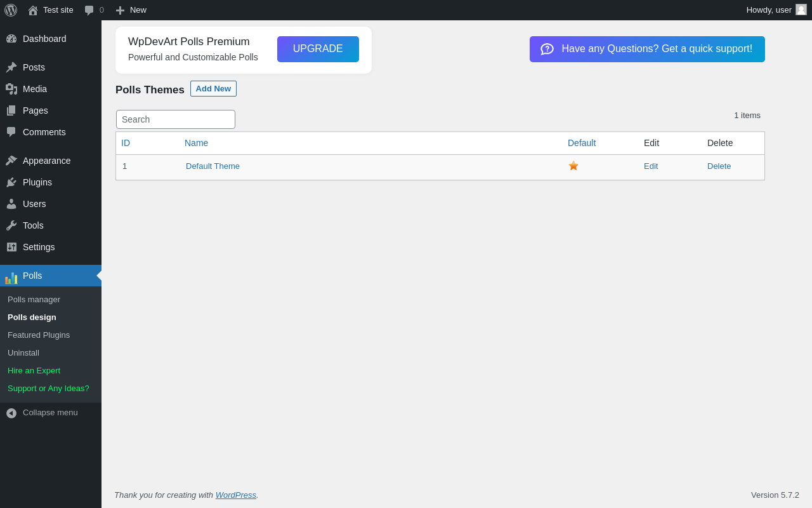Click the plus icon next to New
Viewport: 812px width, 508px height.
[120, 10]
